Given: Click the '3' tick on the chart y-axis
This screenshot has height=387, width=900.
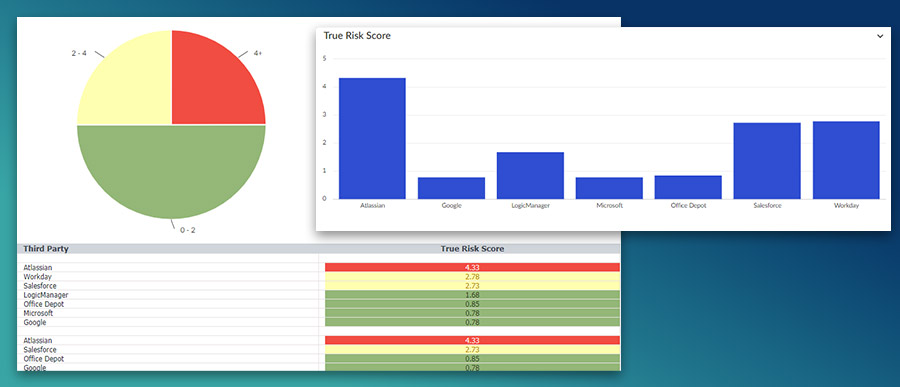Looking at the screenshot, I should [325, 115].
